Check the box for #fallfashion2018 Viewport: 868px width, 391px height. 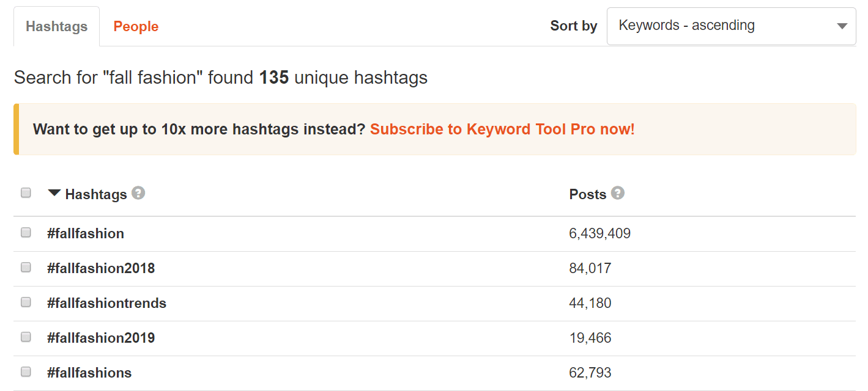(x=26, y=267)
